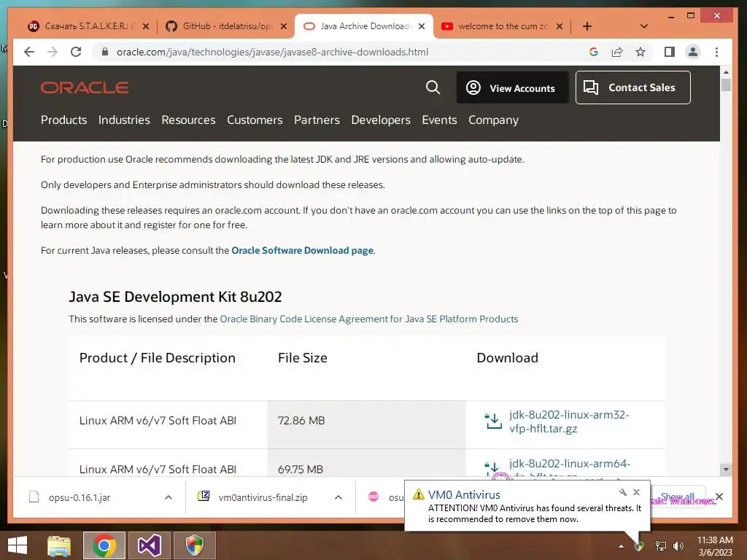Click the padlock site info icon

click(x=105, y=52)
